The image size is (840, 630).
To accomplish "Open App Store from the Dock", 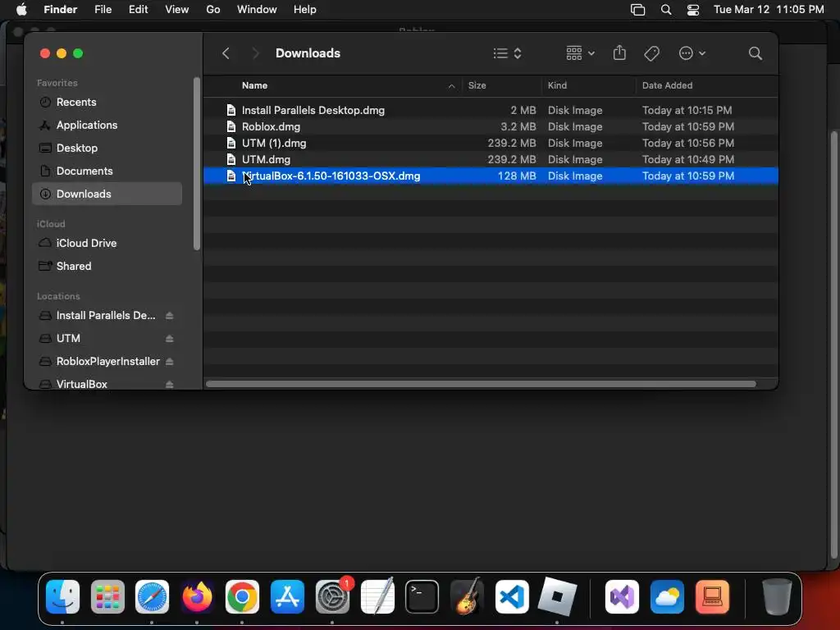I will (x=287, y=596).
